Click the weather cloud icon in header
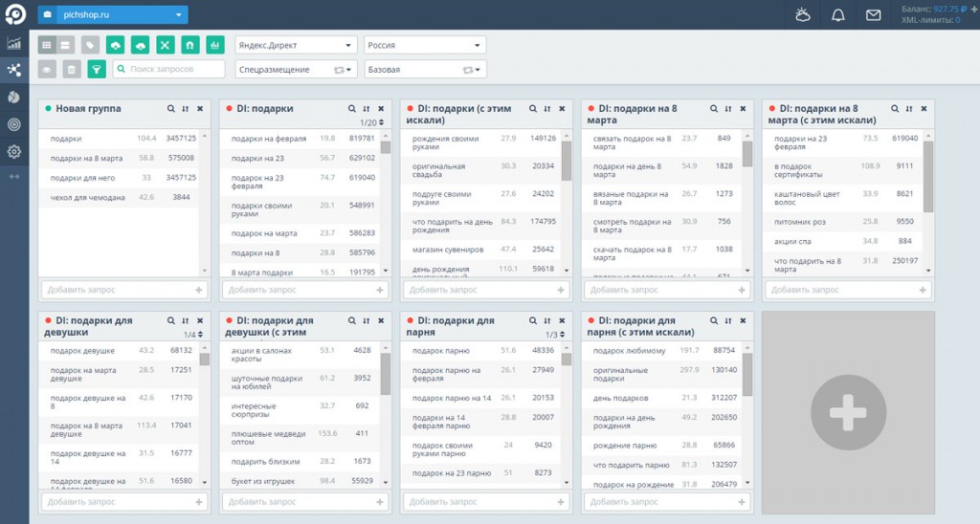This screenshot has width=980, height=524. [802, 15]
